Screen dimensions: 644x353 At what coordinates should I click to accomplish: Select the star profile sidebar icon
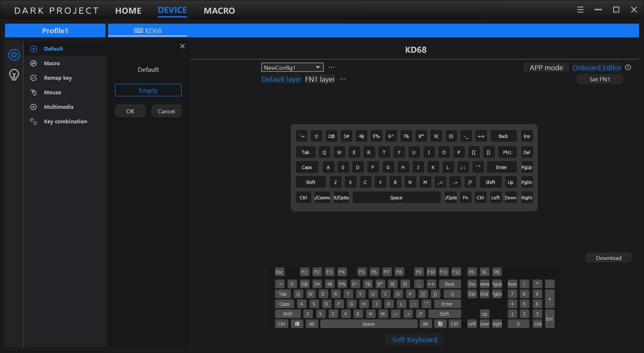point(14,55)
